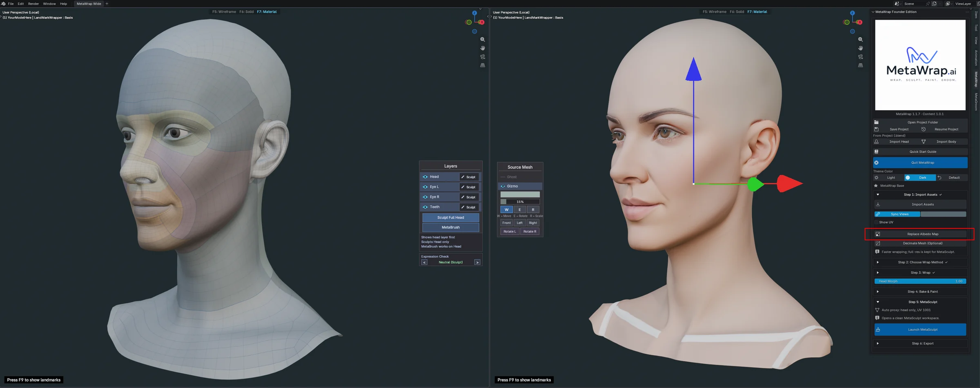Click the Import Body icon
The image size is (980, 388).
point(924,142)
